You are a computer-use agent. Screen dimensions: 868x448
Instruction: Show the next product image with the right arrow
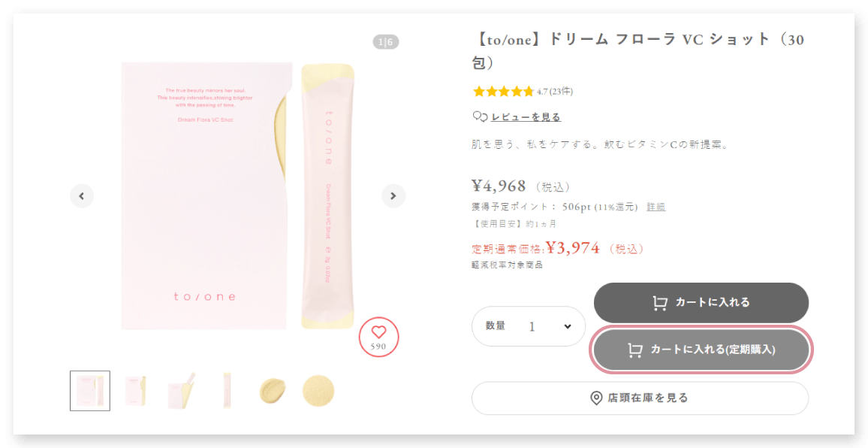(393, 195)
